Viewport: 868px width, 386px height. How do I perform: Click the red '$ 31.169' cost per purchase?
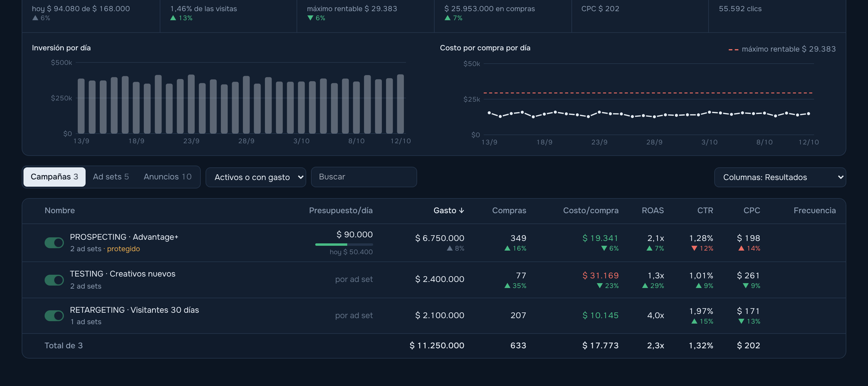pos(601,276)
